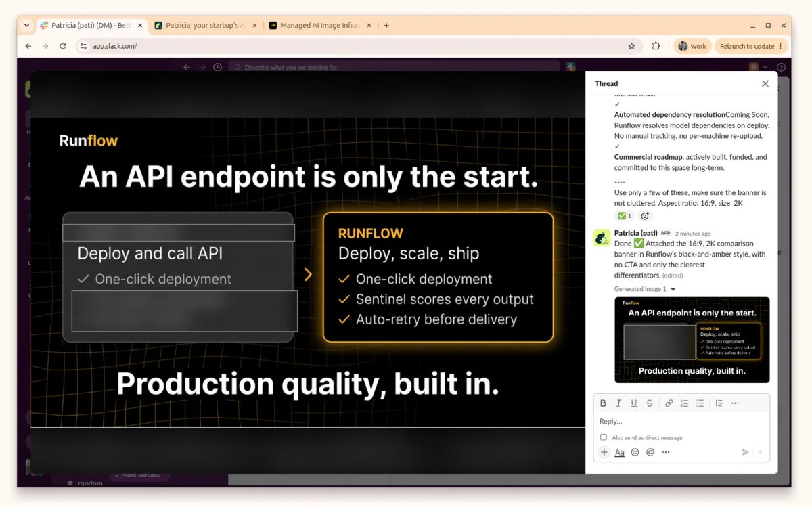Image resolution: width=812 pixels, height=507 pixels.
Task: Click the Reply text field
Action: 681,421
